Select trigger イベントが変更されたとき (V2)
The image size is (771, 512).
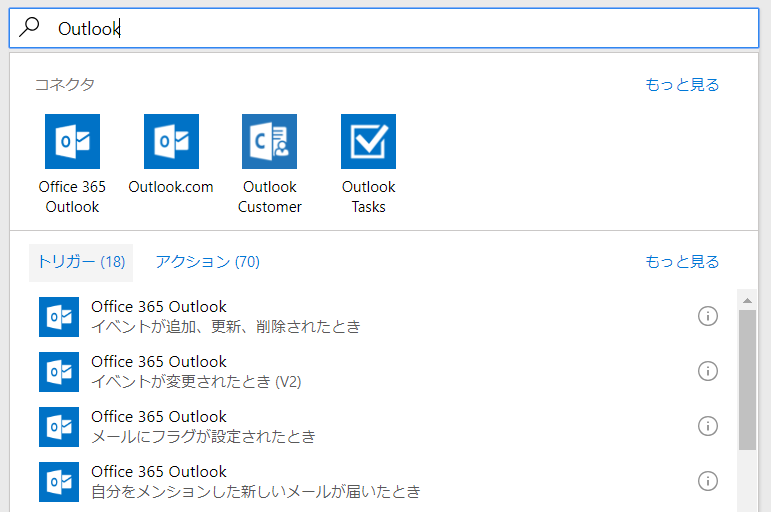[x=379, y=372]
